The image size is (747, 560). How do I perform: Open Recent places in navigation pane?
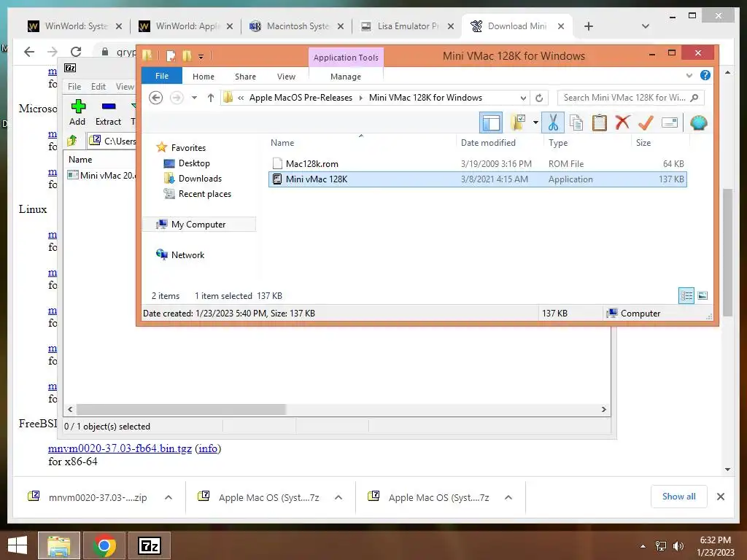[205, 194]
